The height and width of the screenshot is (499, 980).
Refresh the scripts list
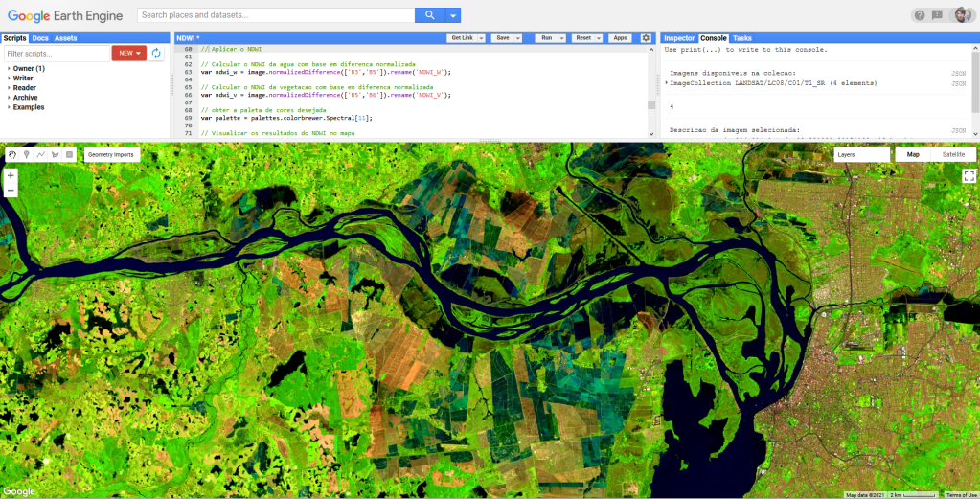tap(157, 53)
